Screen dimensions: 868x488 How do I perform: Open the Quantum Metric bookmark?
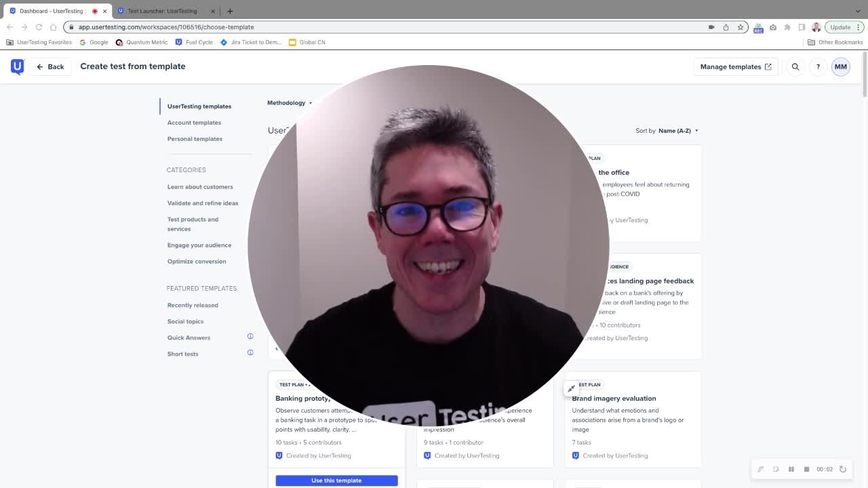[142, 42]
